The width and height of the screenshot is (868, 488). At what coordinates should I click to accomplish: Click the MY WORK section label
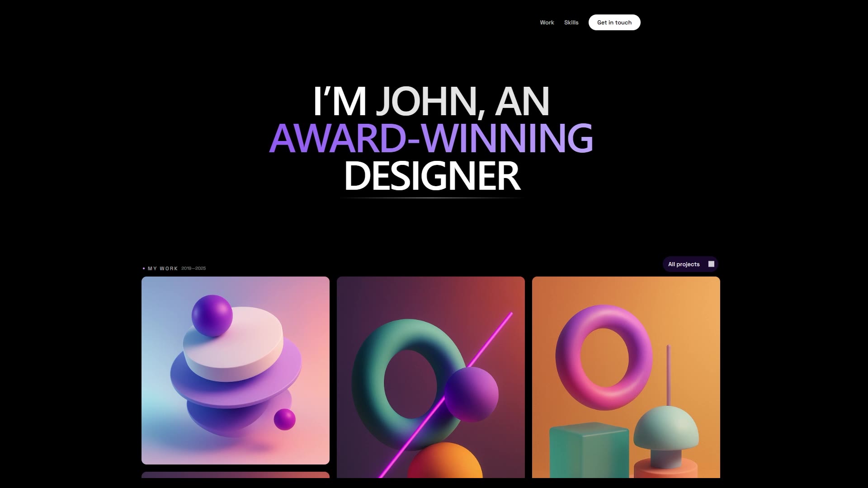pos(163,268)
